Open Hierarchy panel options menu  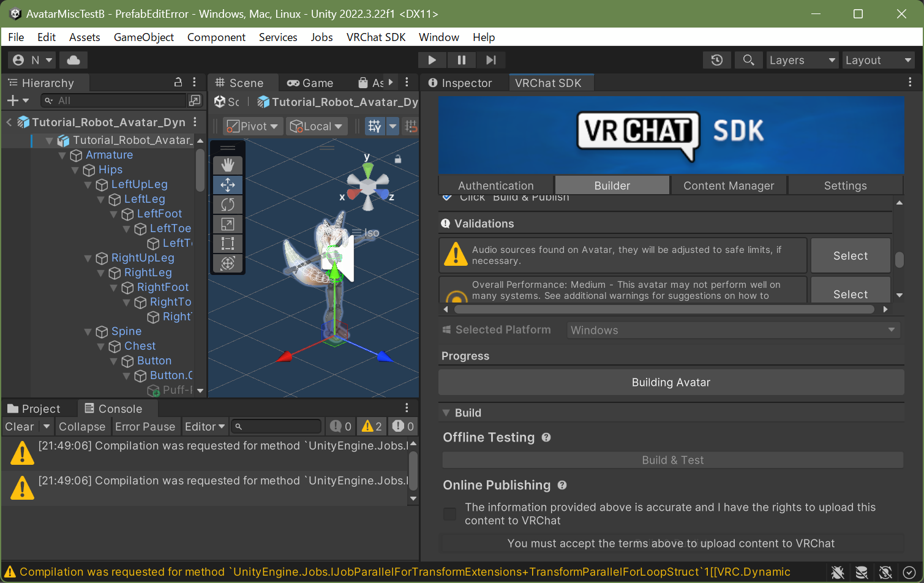[194, 82]
